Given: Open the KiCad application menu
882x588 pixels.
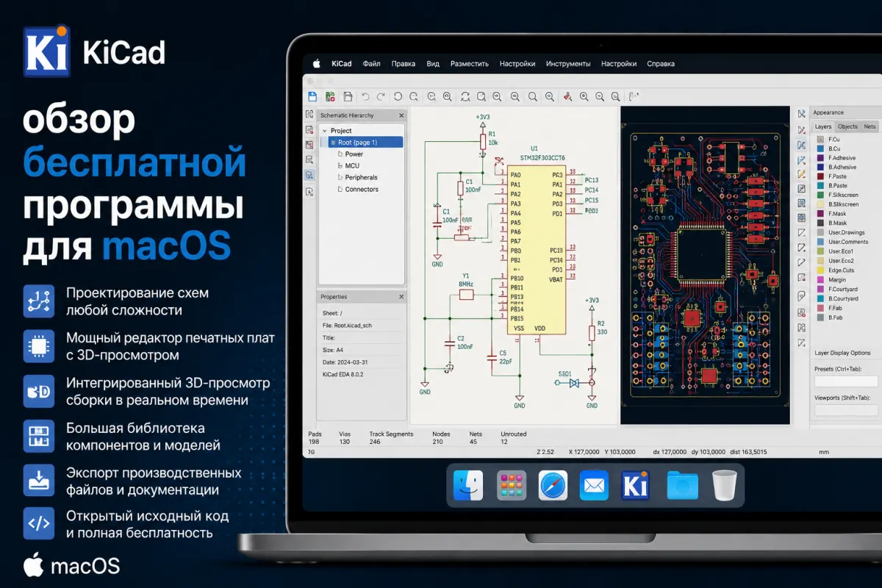Looking at the screenshot, I should point(341,64).
